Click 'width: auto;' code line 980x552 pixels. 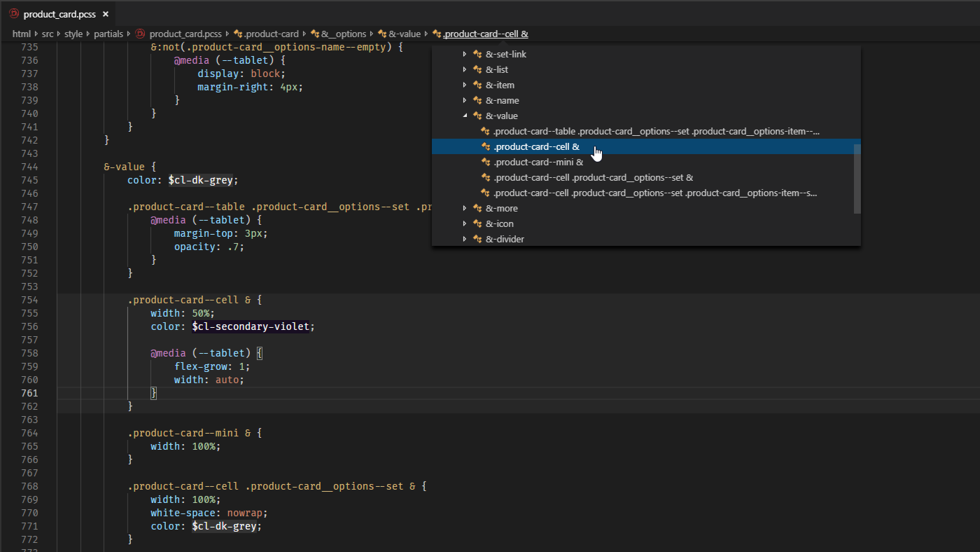tap(209, 380)
